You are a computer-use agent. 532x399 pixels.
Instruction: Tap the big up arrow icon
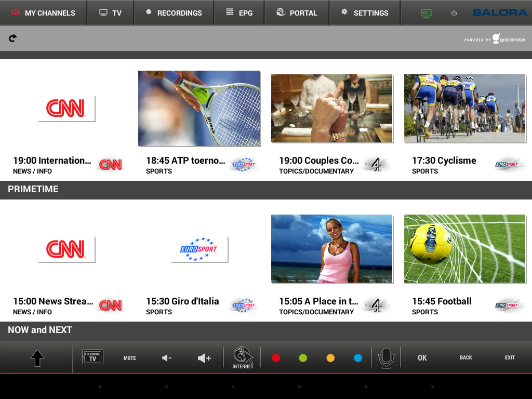tap(37, 358)
